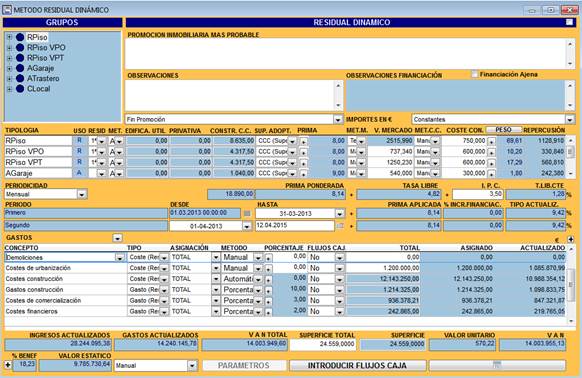Click the blue circle icon beside AGaraje
The height and width of the screenshot is (378, 582).
click(20, 68)
